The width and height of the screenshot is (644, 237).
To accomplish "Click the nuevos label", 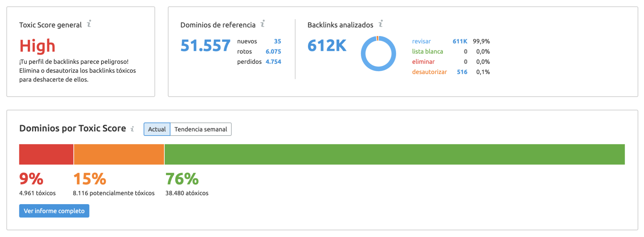I will tap(247, 41).
